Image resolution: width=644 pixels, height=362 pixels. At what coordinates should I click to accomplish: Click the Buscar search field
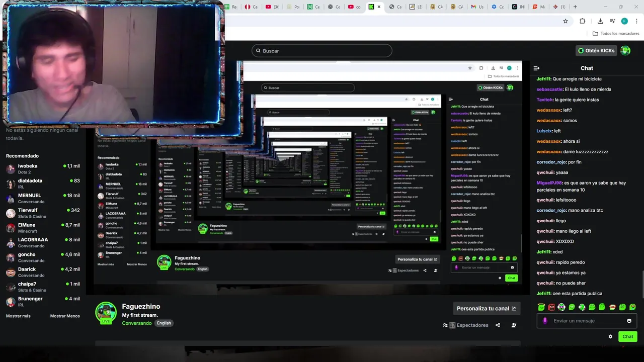(x=322, y=51)
